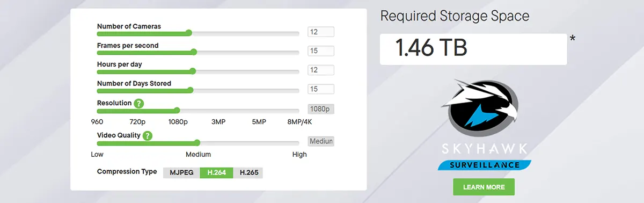644x203 pixels.
Task: Click the Resolution slider handle
Action: click(x=177, y=110)
